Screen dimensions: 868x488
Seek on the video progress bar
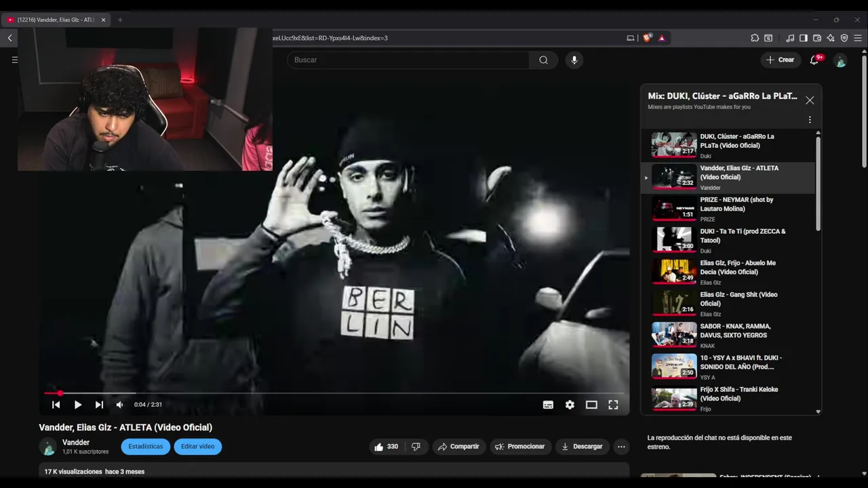click(334, 393)
